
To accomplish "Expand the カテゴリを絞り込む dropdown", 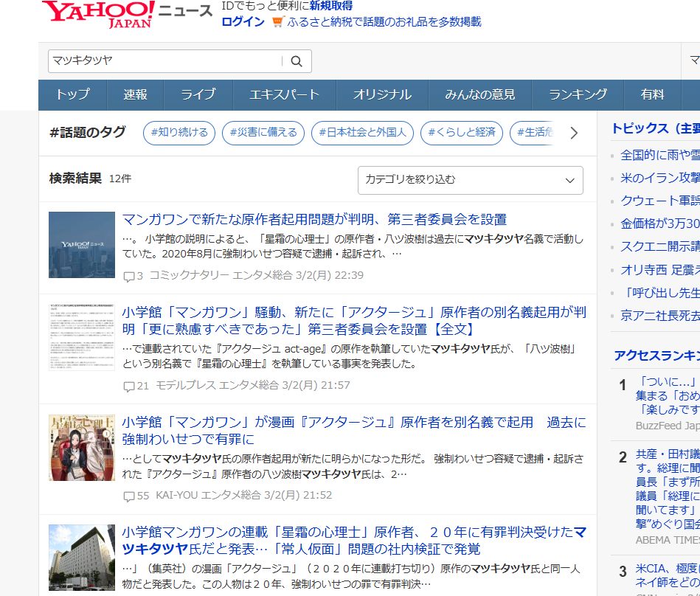I will click(x=470, y=180).
